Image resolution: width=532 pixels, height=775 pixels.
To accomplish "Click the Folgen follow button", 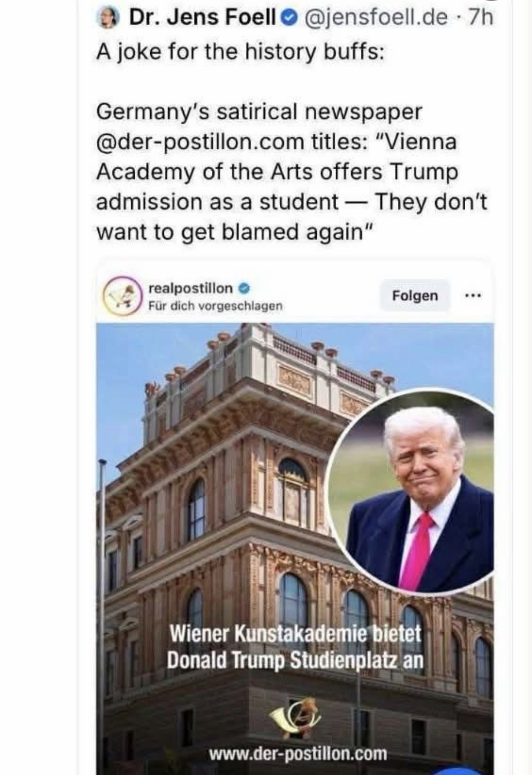I will pyautogui.click(x=415, y=295).
